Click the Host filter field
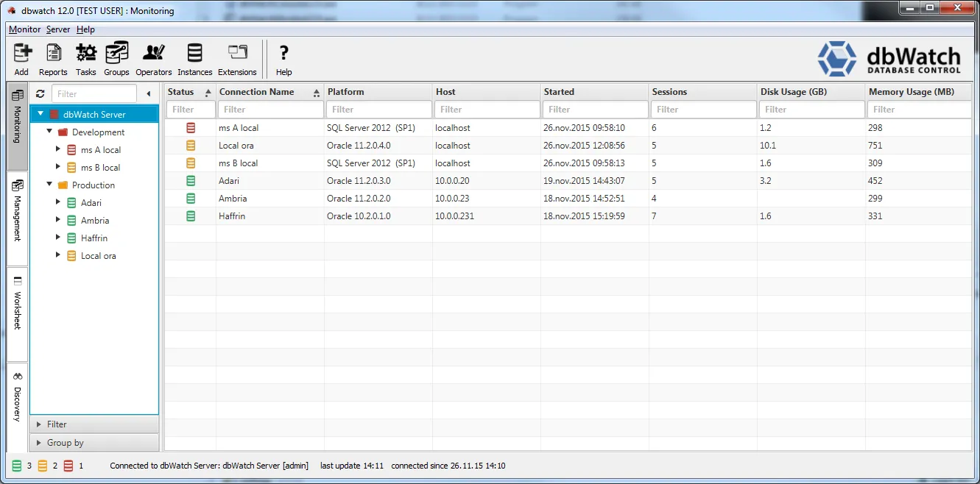Viewport: 980px width, 484px height. 487,110
